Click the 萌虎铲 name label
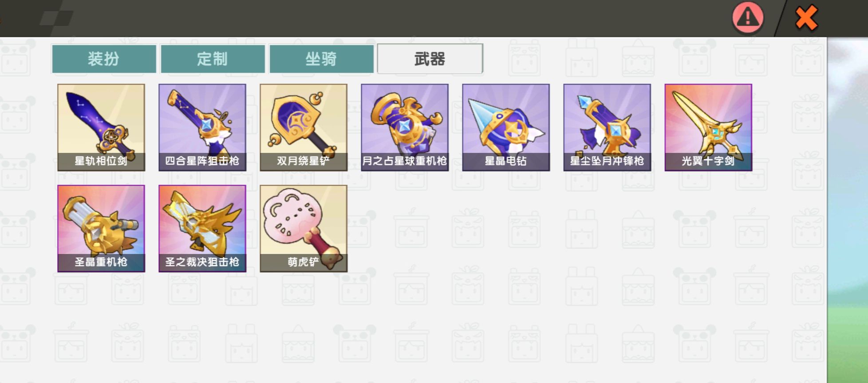The width and height of the screenshot is (868, 383). coord(304,262)
